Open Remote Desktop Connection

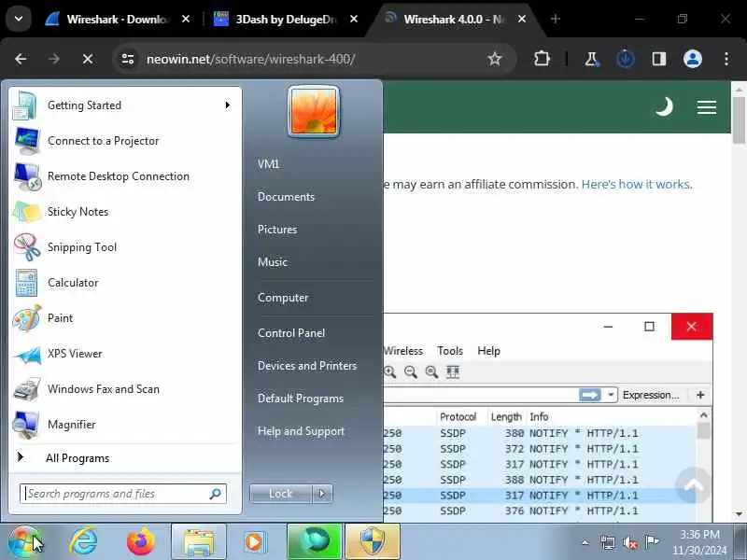click(x=124, y=176)
